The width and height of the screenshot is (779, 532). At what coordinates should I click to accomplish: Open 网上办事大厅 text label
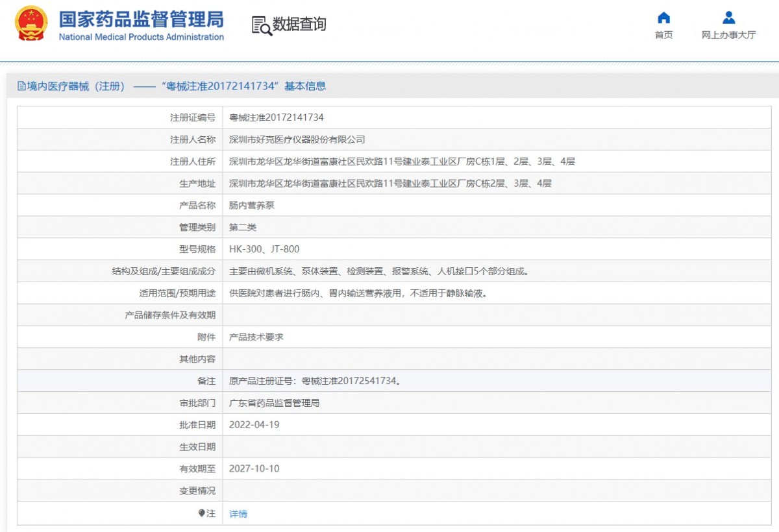click(728, 35)
